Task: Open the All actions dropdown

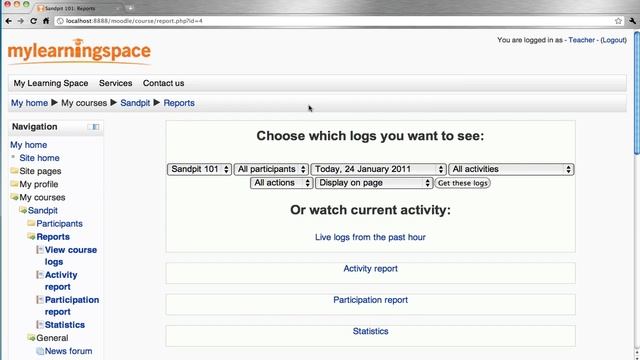Action: 282,183
